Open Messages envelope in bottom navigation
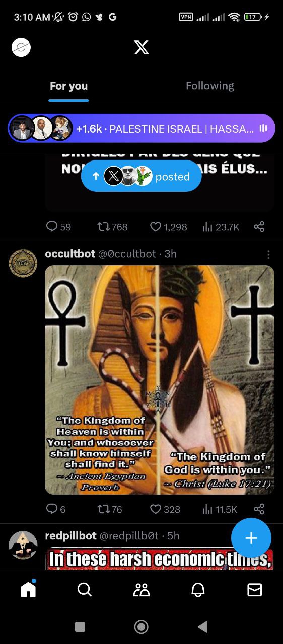283x644 pixels. click(x=255, y=589)
